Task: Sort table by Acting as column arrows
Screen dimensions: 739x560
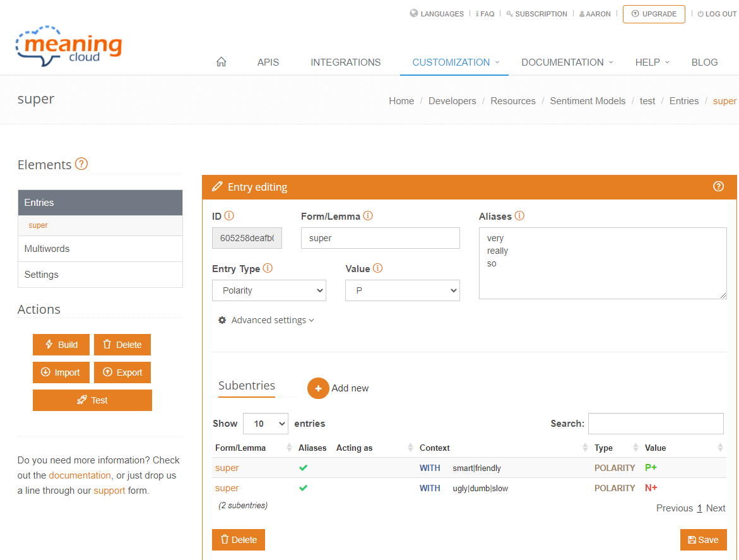Action: [410, 448]
